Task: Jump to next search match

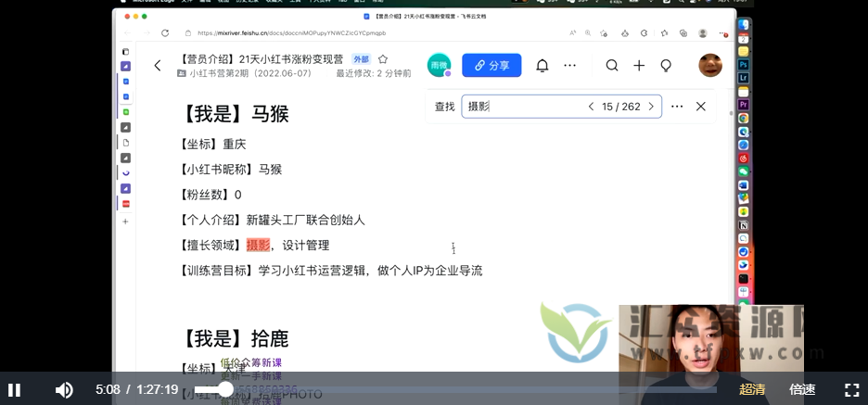Action: pyautogui.click(x=651, y=107)
